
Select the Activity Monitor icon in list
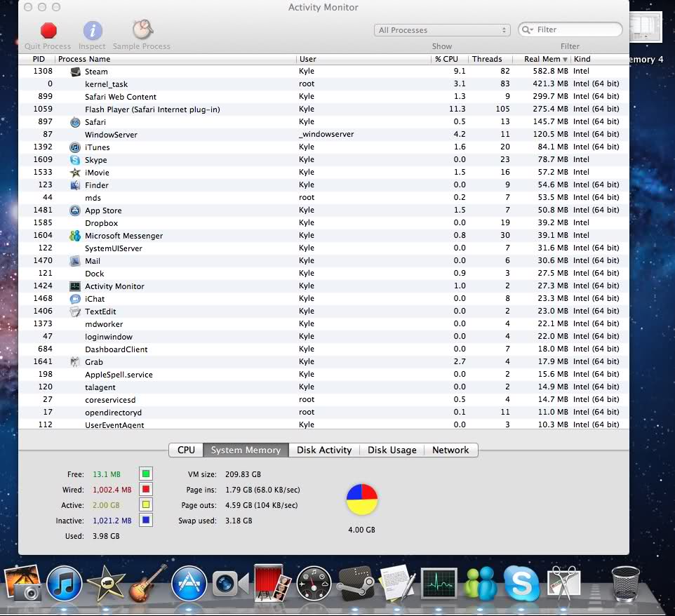[x=75, y=286]
